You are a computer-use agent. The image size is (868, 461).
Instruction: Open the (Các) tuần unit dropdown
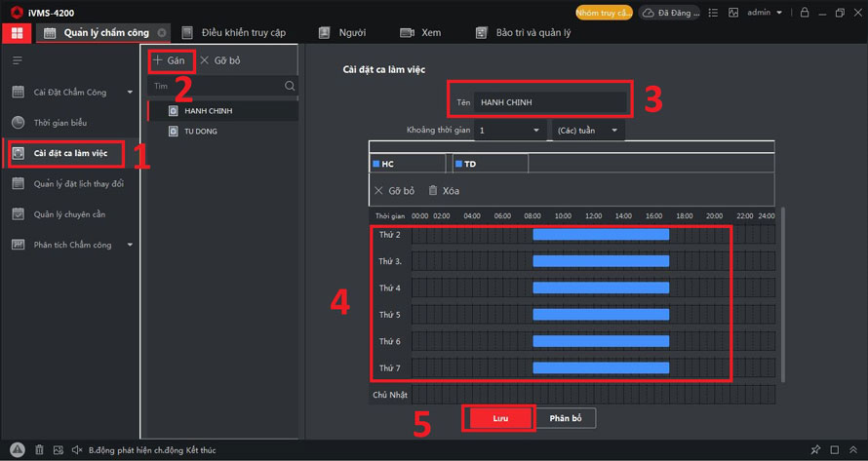[588, 130]
